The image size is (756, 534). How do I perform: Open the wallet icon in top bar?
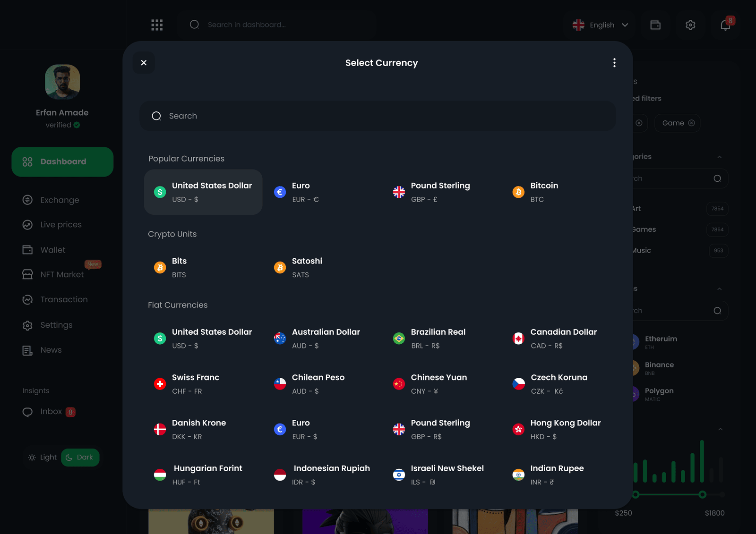[x=655, y=25]
